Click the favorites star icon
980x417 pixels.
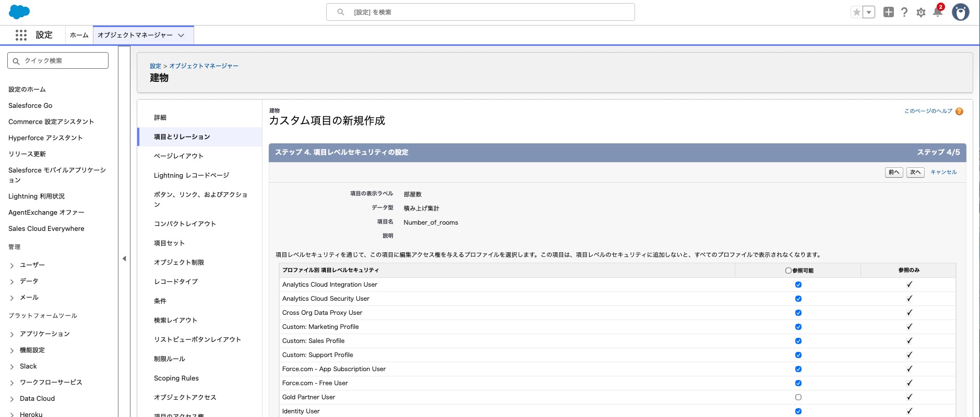pos(856,12)
